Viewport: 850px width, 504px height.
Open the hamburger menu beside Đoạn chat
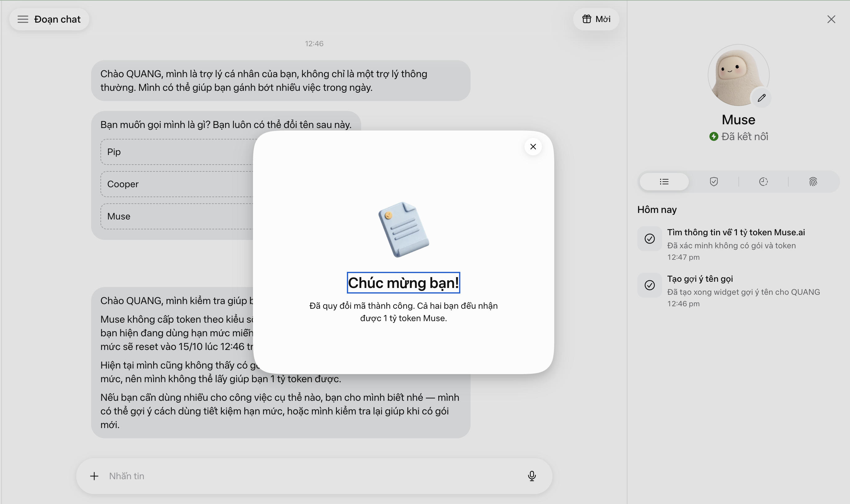(x=23, y=19)
